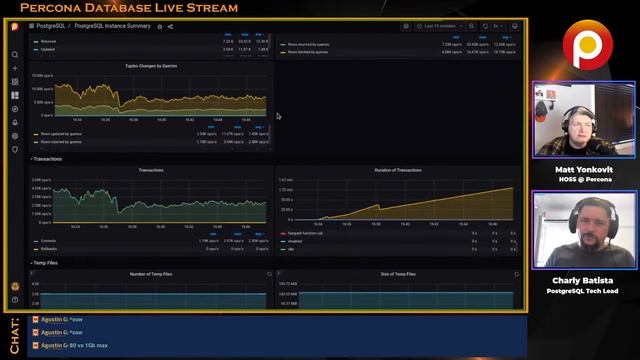The width and height of the screenshot is (640, 360).
Task: Click info corner of Number of Temp Files panel
Action: [31, 273]
